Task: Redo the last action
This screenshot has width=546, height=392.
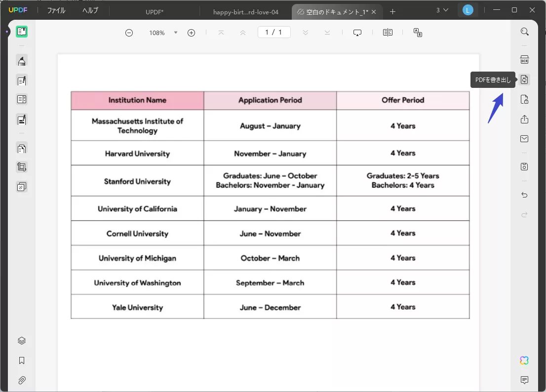Action: pos(524,214)
